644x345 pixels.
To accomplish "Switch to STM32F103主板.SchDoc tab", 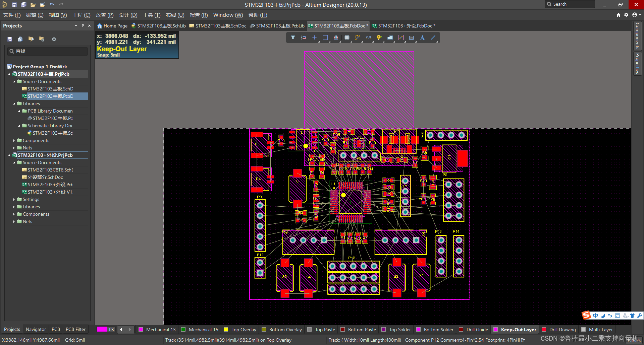I will click(x=218, y=26).
